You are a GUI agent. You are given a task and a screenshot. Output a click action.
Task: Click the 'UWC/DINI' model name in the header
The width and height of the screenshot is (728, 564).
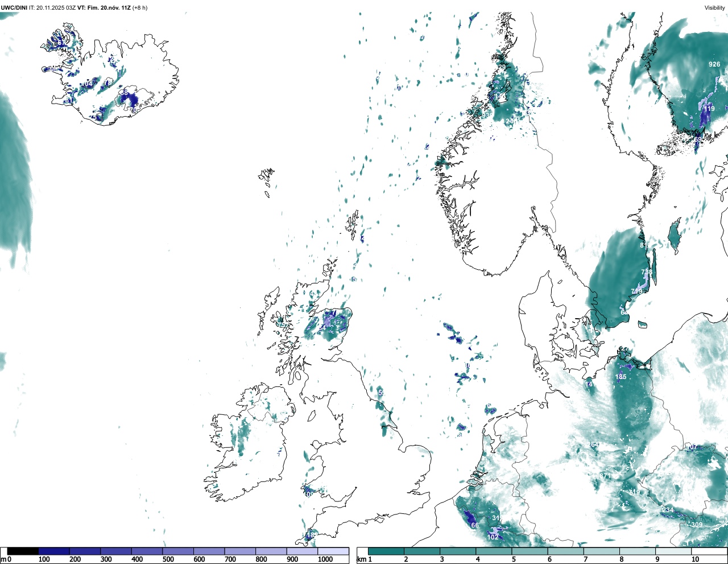[14, 7]
